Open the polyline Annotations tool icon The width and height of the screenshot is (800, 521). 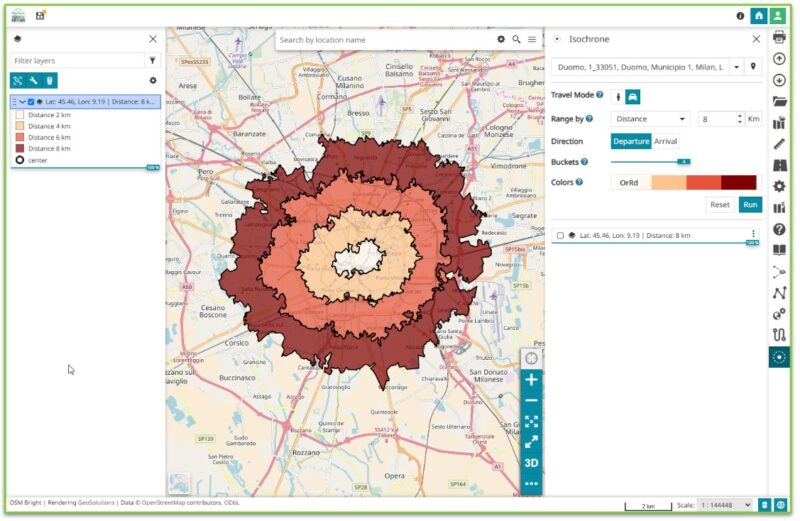point(779,293)
